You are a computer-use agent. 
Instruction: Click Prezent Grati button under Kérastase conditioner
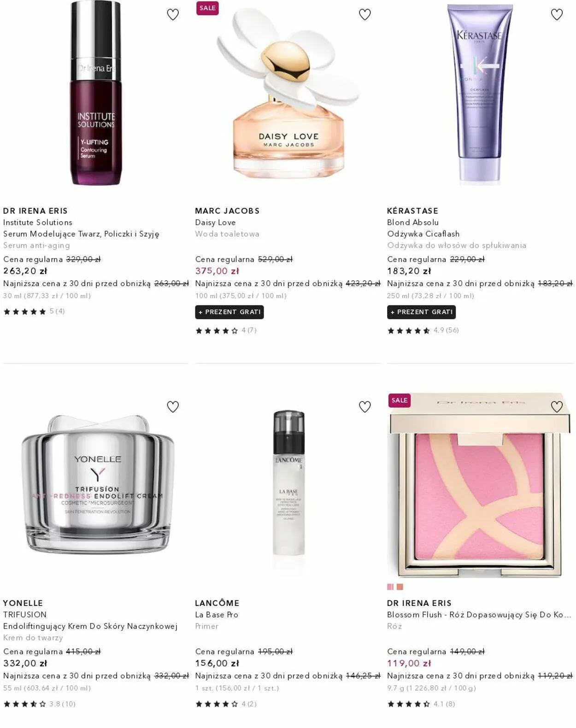tap(422, 312)
